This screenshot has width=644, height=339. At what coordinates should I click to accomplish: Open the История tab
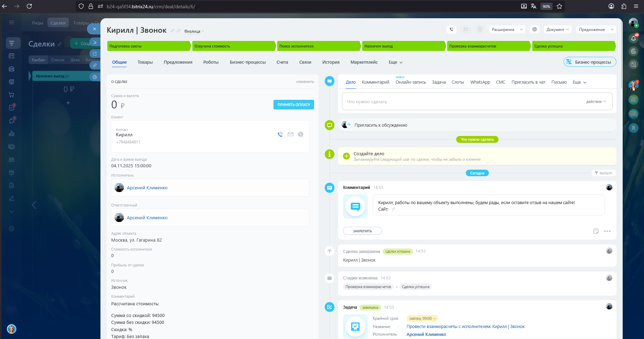(x=331, y=62)
